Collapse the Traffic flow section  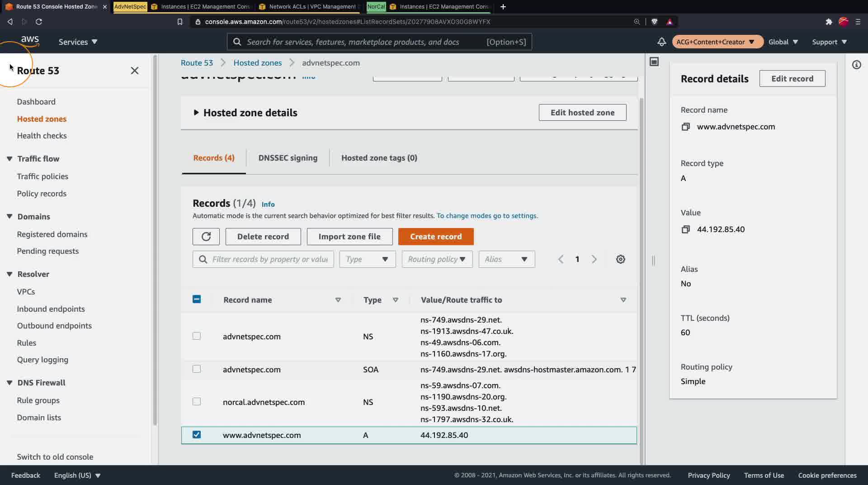[9, 159]
